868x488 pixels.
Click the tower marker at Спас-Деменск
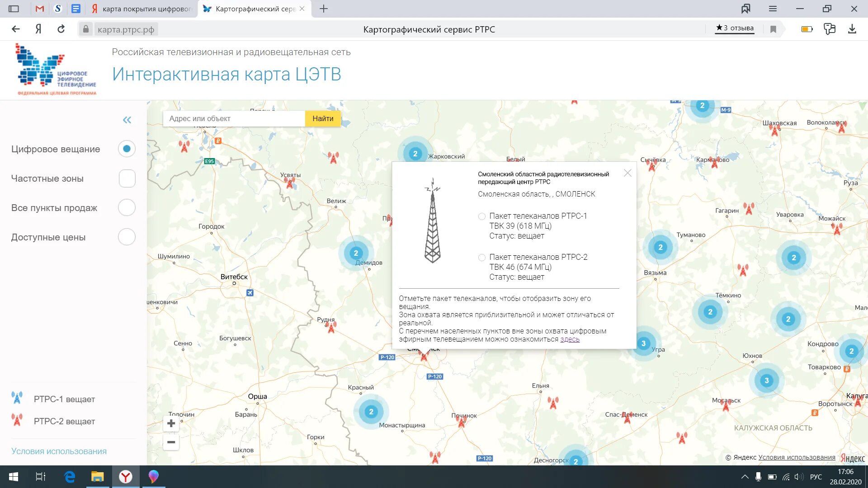[627, 417]
